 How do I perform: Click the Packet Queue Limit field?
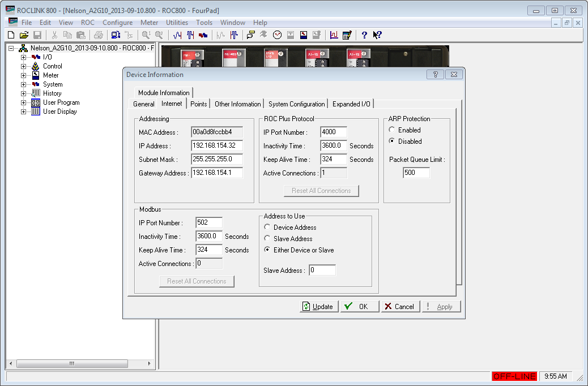pyautogui.click(x=416, y=173)
